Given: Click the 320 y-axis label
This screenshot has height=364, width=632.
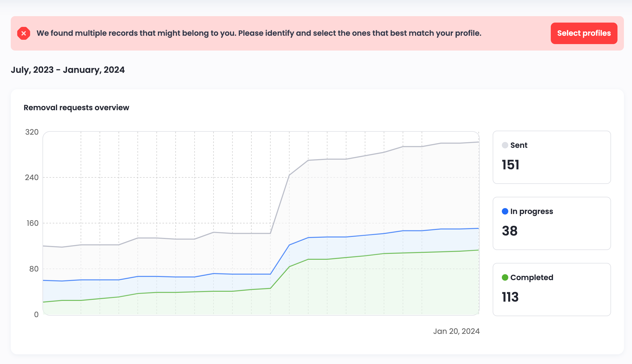Looking at the screenshot, I should pos(32,132).
